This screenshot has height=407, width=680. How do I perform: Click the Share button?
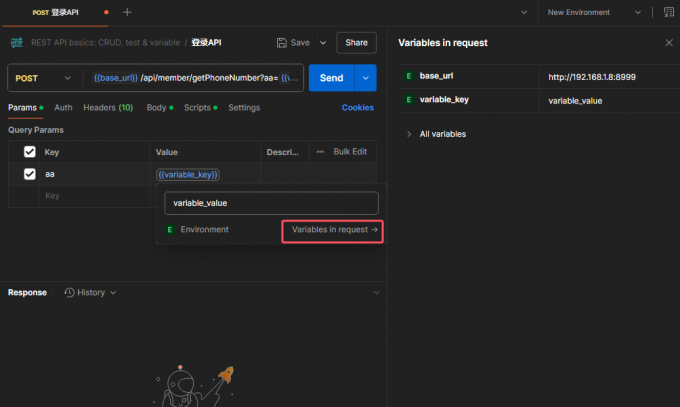356,43
